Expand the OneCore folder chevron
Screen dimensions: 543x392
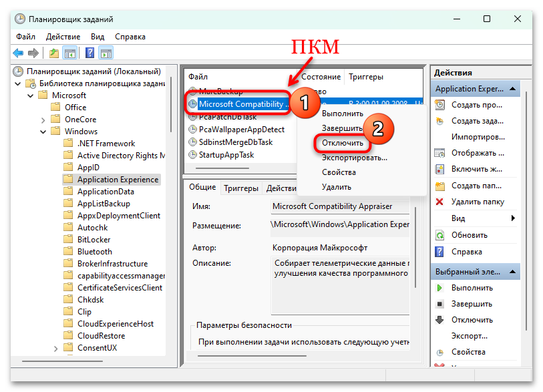[x=43, y=120]
